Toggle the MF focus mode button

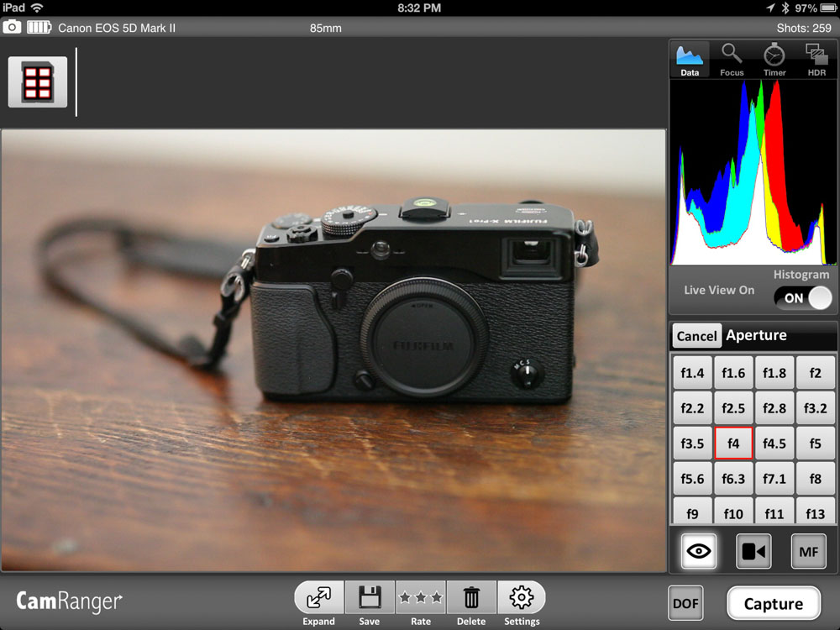[808, 551]
